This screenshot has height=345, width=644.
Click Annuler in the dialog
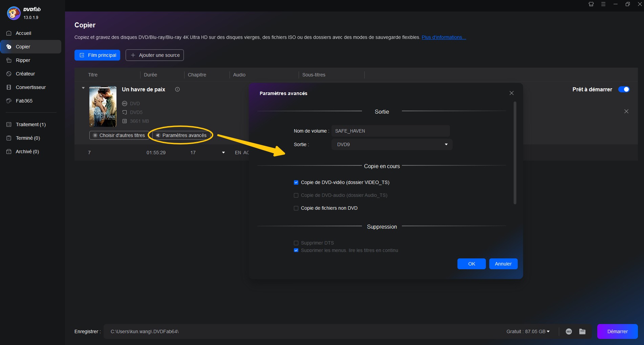[x=503, y=264]
